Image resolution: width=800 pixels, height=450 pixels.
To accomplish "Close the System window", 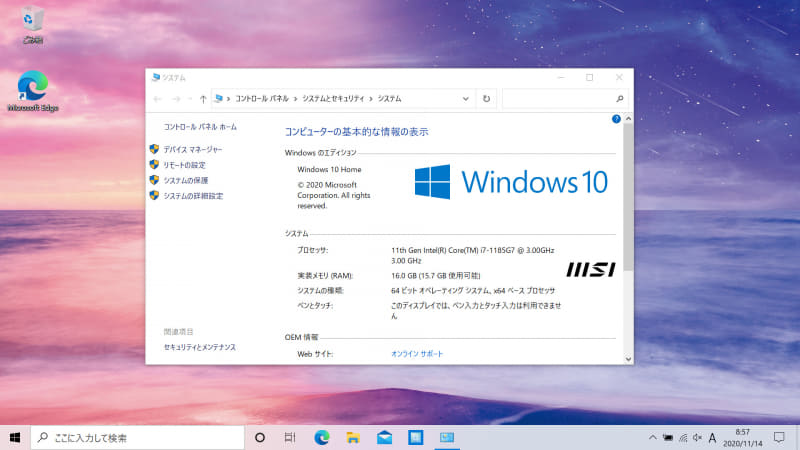I will tap(619, 78).
